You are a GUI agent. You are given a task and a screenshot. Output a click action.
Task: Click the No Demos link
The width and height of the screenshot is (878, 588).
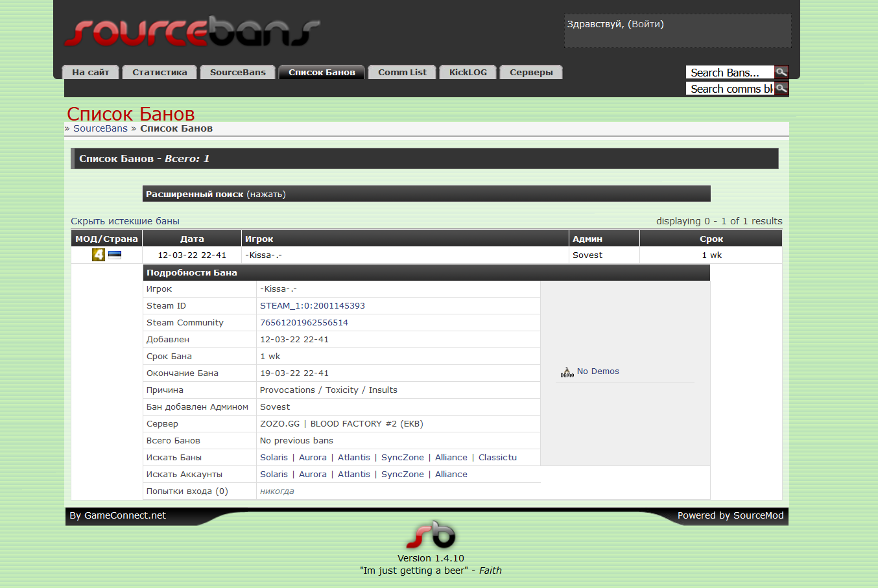(x=598, y=371)
